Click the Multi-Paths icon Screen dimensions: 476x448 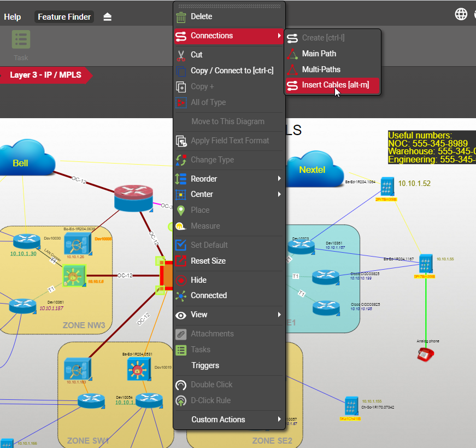[292, 69]
